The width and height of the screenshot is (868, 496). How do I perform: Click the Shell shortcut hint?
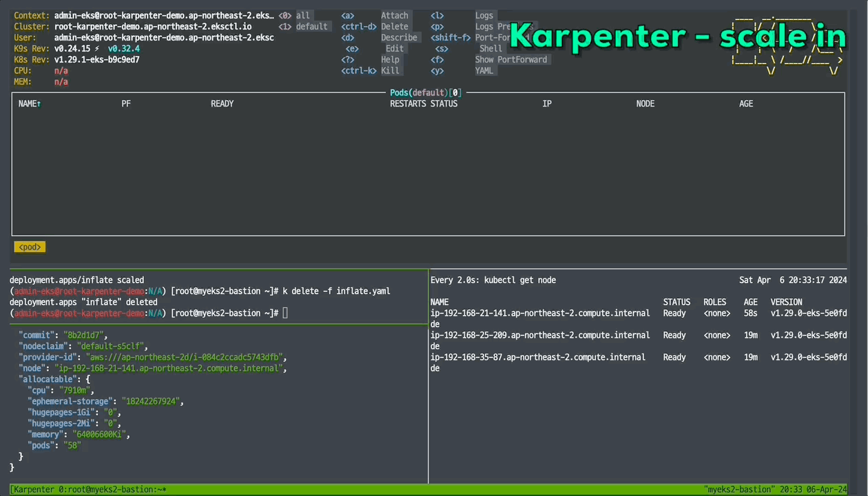pyautogui.click(x=491, y=48)
